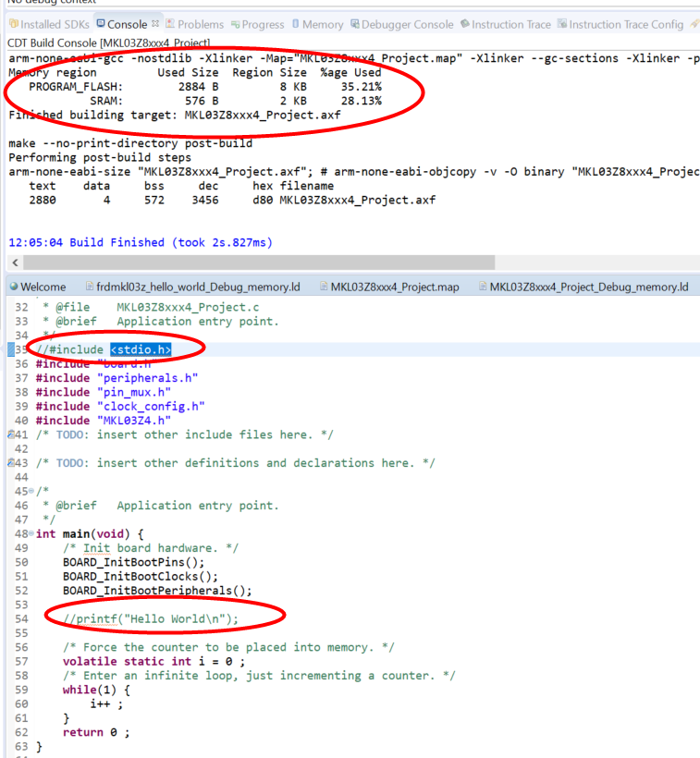Click the #include "clock_config.h" line
Image resolution: width=700 pixels, height=758 pixels.
tap(120, 406)
